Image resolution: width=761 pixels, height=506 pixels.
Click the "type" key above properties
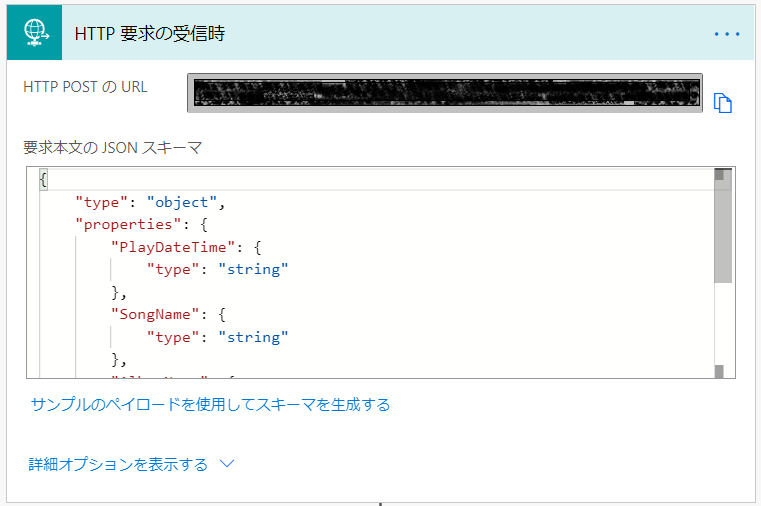tap(101, 202)
